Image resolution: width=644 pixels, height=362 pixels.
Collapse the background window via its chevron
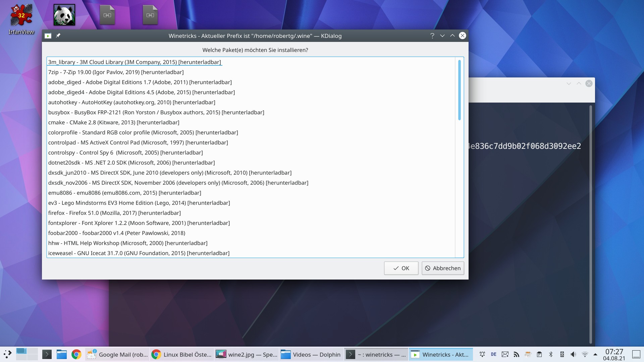568,83
